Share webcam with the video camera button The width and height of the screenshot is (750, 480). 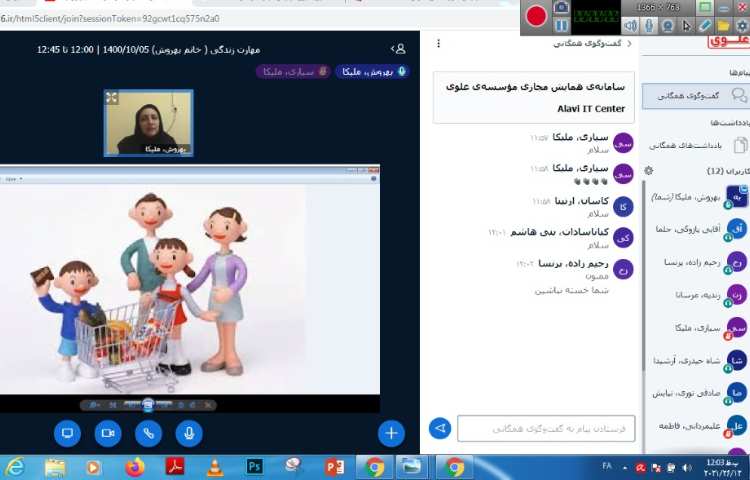[x=108, y=433]
